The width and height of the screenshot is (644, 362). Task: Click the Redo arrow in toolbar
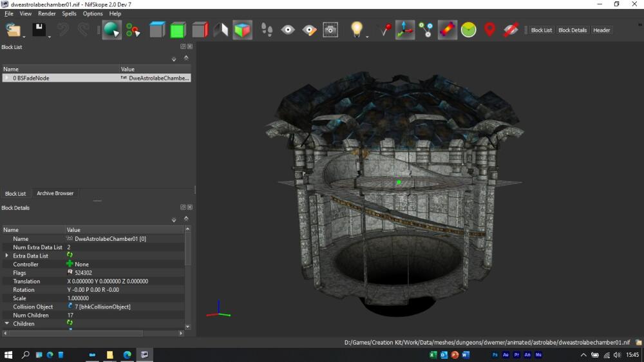coord(83,30)
